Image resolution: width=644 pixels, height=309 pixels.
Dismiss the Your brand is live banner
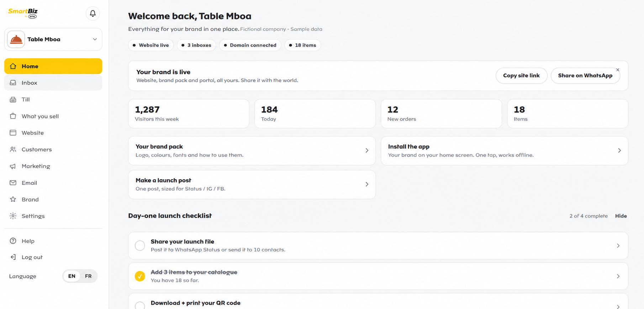[x=618, y=70]
